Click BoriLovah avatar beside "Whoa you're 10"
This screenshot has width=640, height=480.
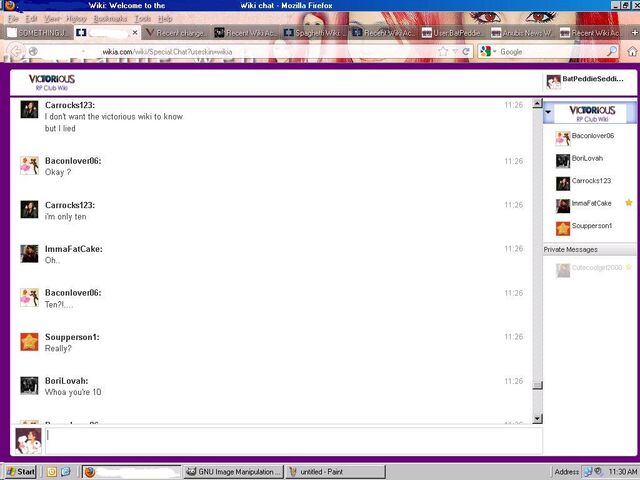(x=29, y=385)
